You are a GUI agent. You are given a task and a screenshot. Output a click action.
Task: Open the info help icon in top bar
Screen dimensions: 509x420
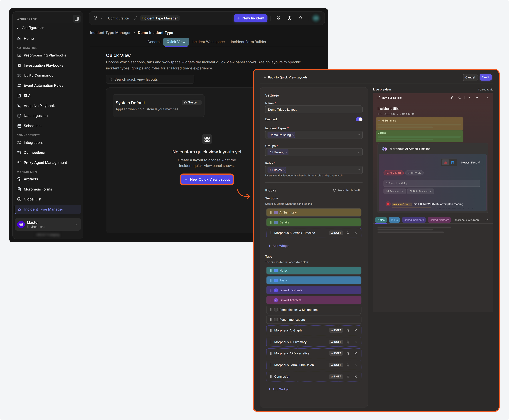[x=289, y=18]
